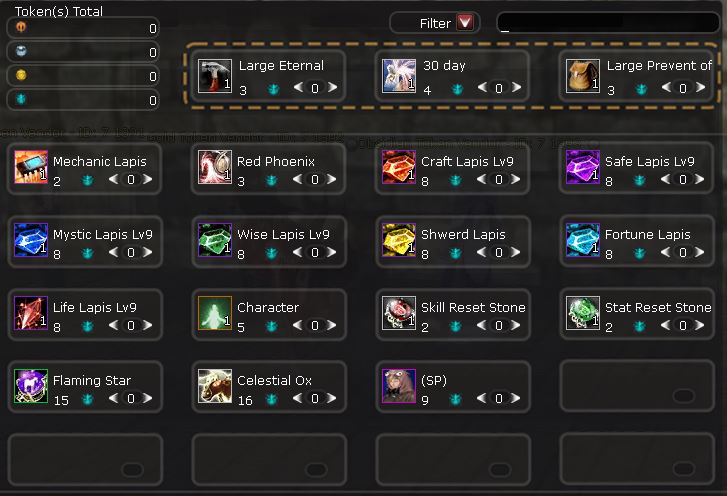Click the Red Phoenix item icon
This screenshot has height=496, width=727.
point(215,167)
